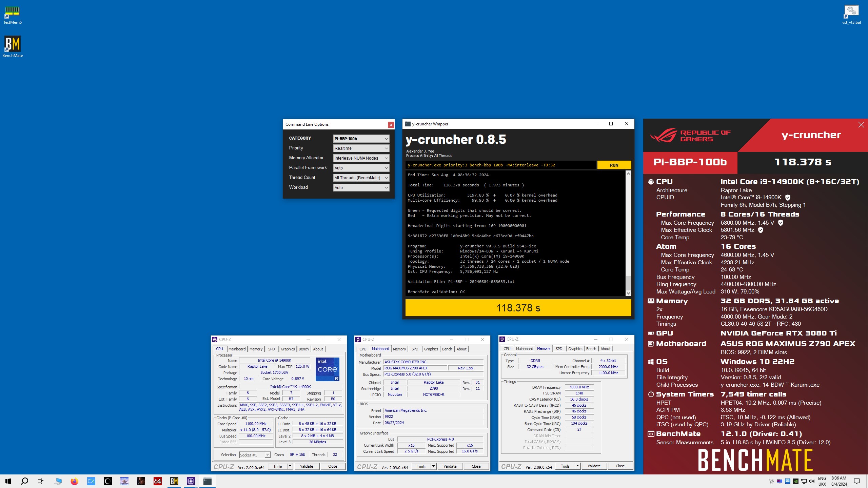Switch to CPU tab in Mainboard window
Screen dimensions: 868x488
pos(363,349)
